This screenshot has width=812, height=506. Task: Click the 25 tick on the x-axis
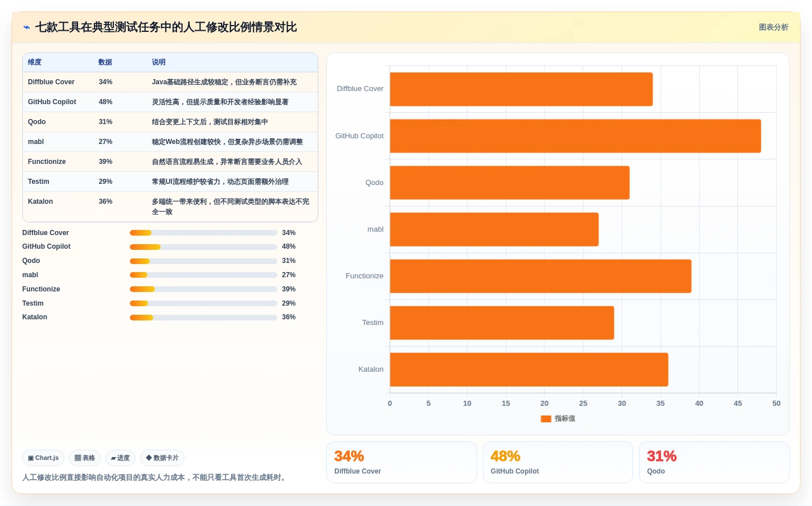583,404
